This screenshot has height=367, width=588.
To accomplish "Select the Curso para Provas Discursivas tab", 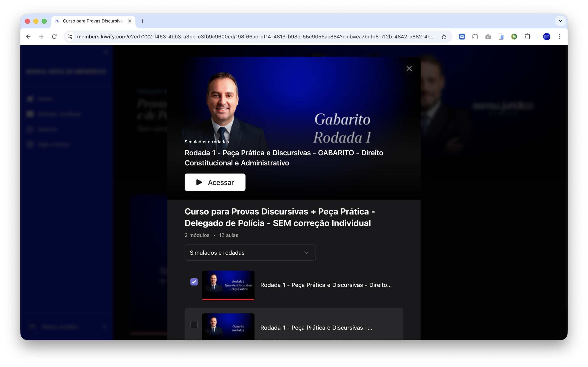I will (x=93, y=21).
